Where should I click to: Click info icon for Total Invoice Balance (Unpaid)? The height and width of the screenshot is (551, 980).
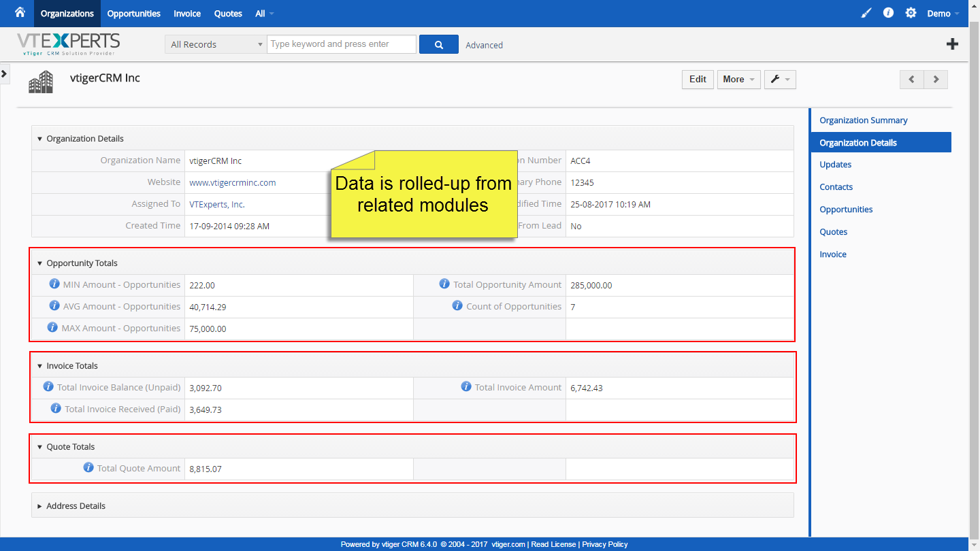click(48, 386)
